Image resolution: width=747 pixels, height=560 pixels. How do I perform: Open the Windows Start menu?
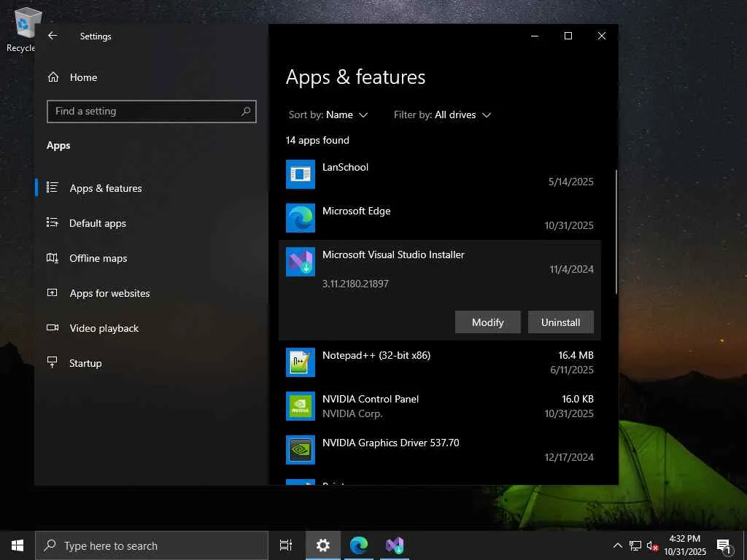[18, 545]
